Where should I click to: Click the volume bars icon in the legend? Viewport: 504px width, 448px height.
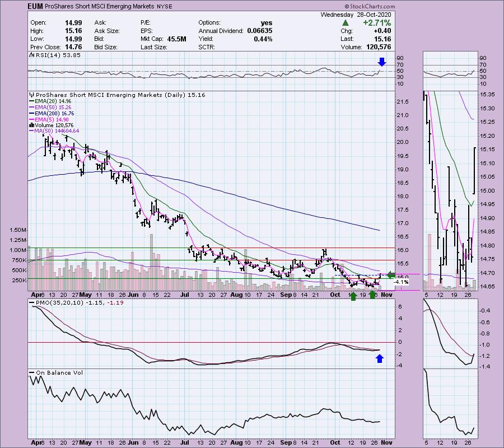point(31,125)
